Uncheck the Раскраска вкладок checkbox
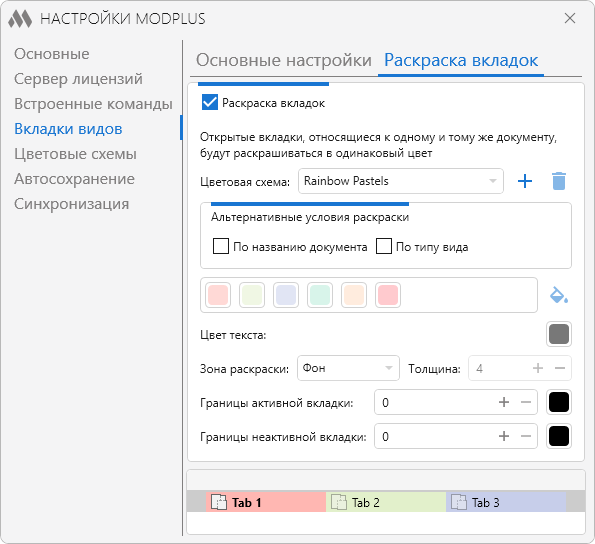 click(x=210, y=102)
